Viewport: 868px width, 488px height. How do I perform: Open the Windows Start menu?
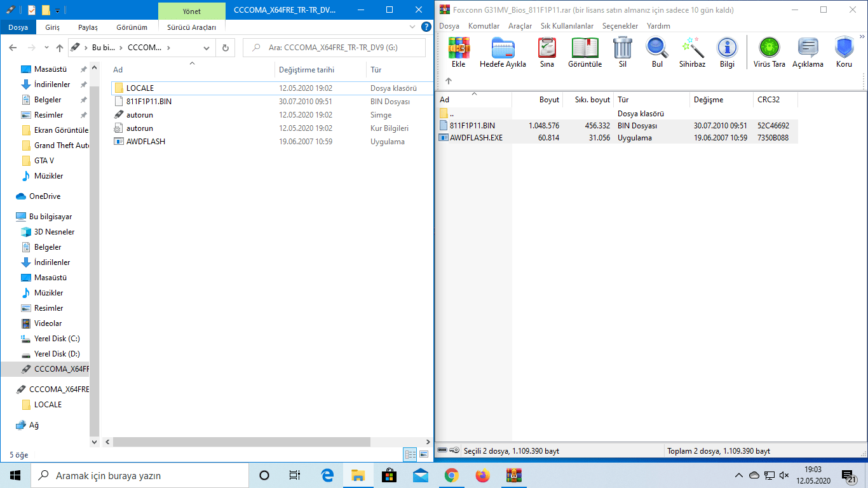pos(15,475)
